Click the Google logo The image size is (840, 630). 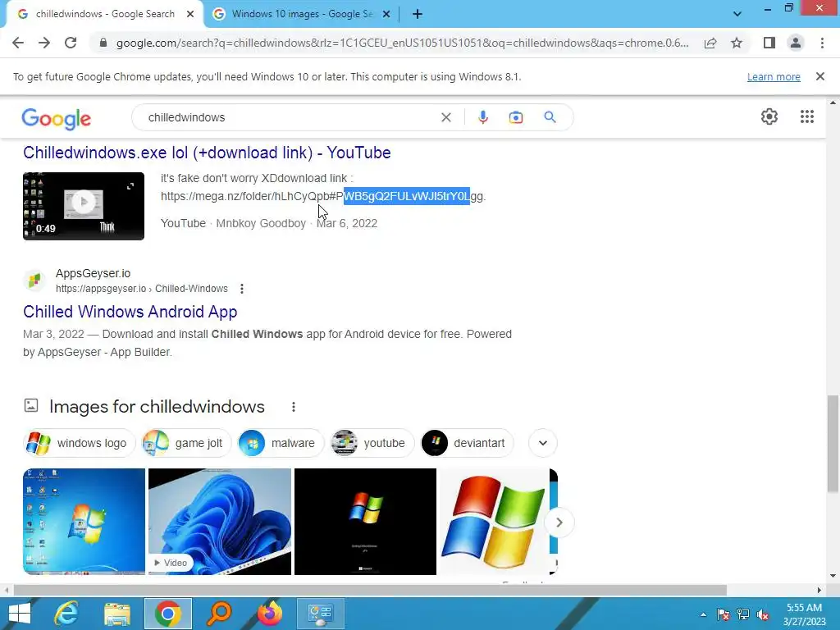[57, 119]
